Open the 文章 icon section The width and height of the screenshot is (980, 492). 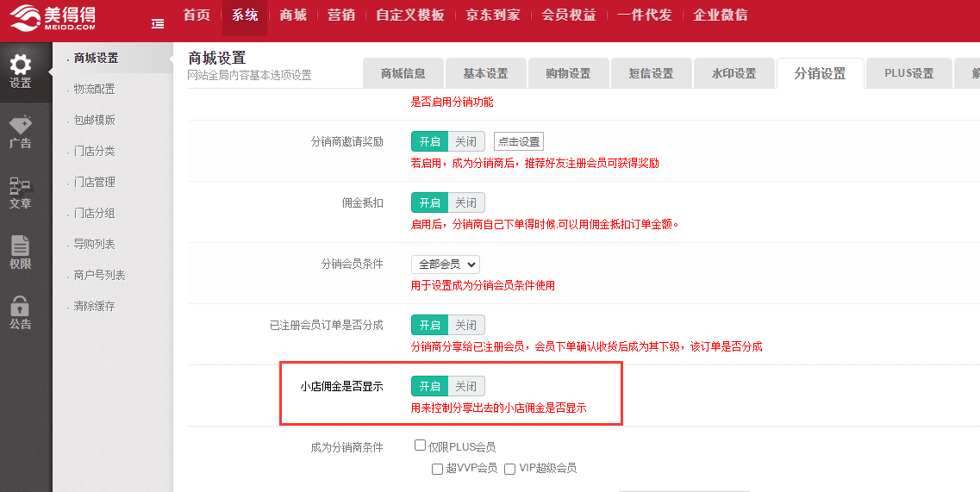click(x=20, y=193)
